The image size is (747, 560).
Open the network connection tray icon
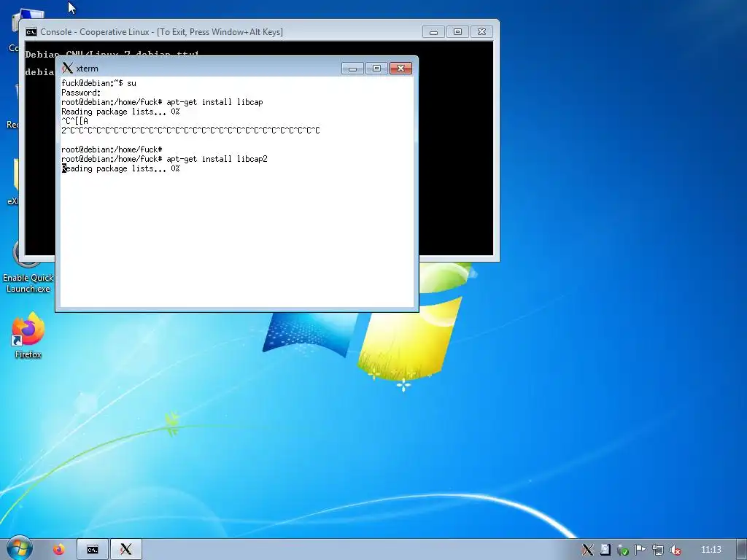coord(657,550)
